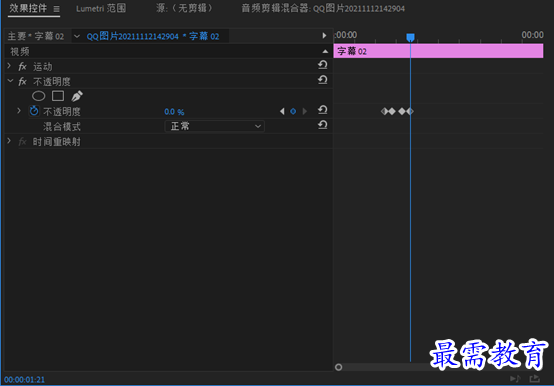Go to next opacity keyframe

tap(305, 112)
